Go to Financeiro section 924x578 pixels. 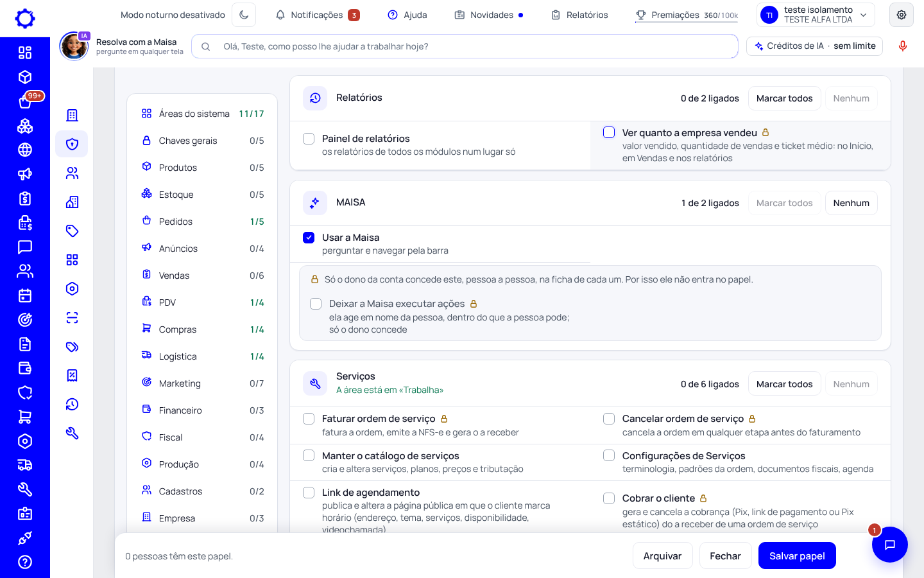point(202,410)
